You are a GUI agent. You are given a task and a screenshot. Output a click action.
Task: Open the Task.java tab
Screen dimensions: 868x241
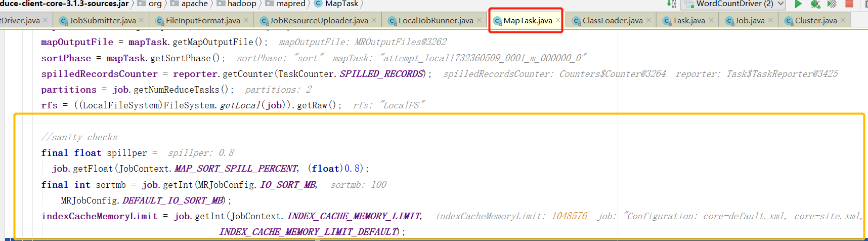[689, 21]
